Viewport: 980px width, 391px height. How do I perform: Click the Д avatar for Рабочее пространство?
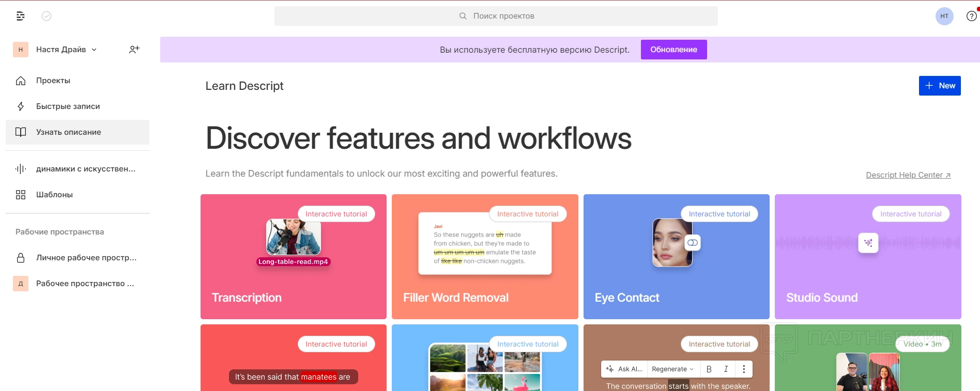click(x=21, y=284)
